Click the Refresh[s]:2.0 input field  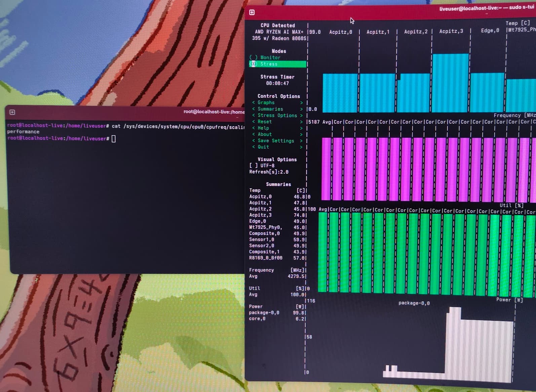[x=269, y=172]
